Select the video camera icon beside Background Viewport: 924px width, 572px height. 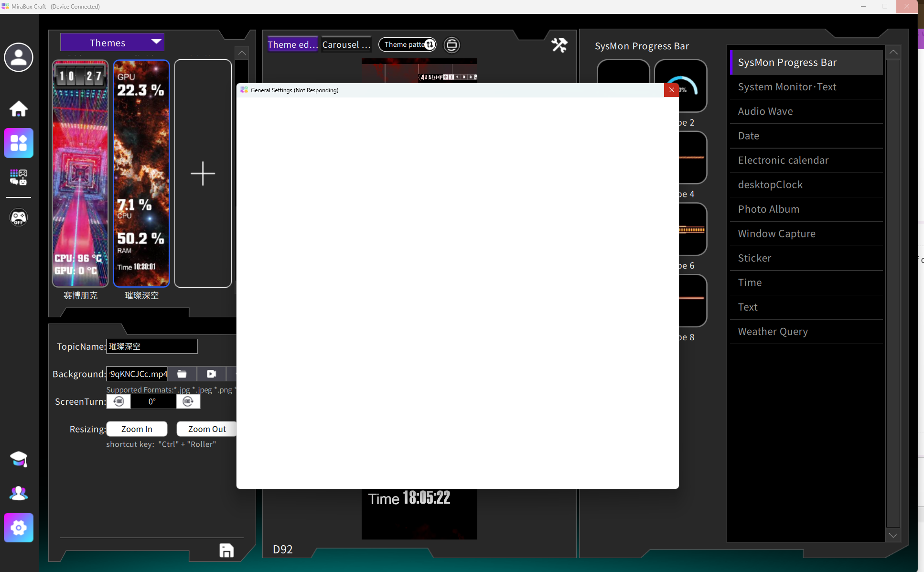pos(211,374)
